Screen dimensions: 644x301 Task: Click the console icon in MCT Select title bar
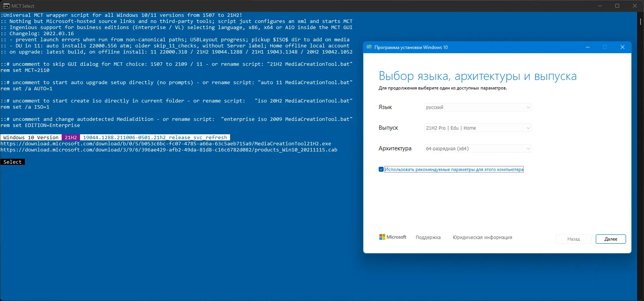(6, 6)
